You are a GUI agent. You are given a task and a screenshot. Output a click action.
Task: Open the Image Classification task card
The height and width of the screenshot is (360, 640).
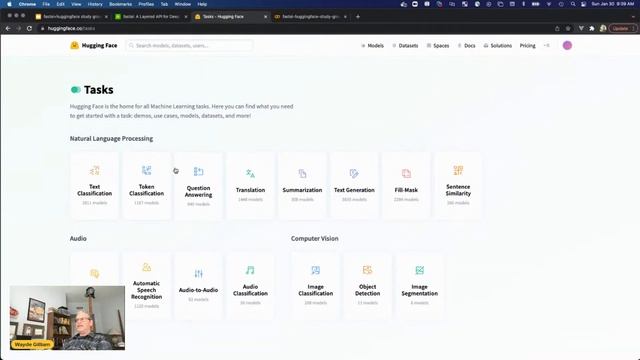click(x=316, y=286)
